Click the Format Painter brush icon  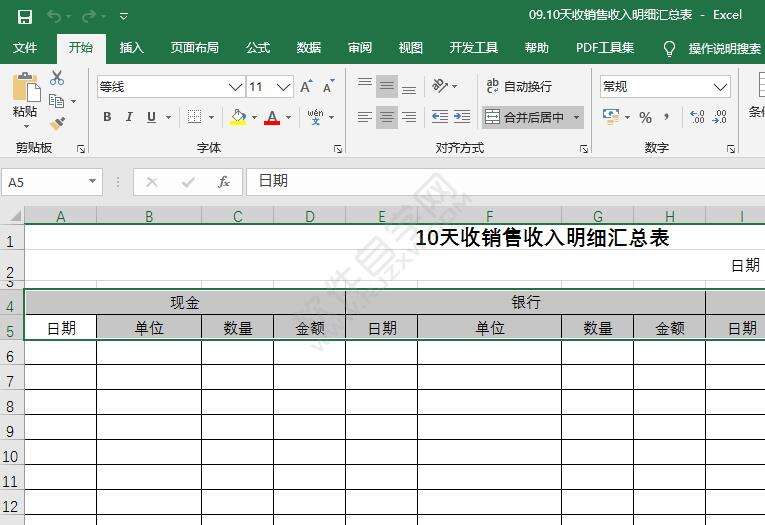click(x=58, y=123)
